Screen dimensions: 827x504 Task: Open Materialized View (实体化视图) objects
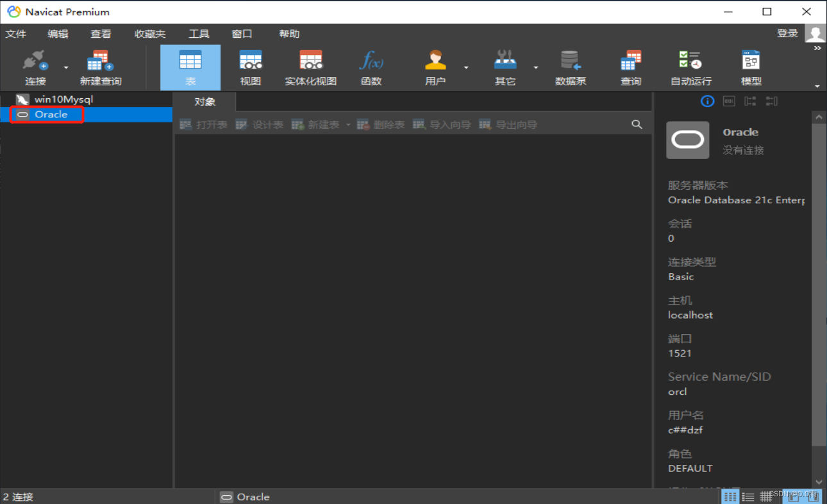coord(311,67)
